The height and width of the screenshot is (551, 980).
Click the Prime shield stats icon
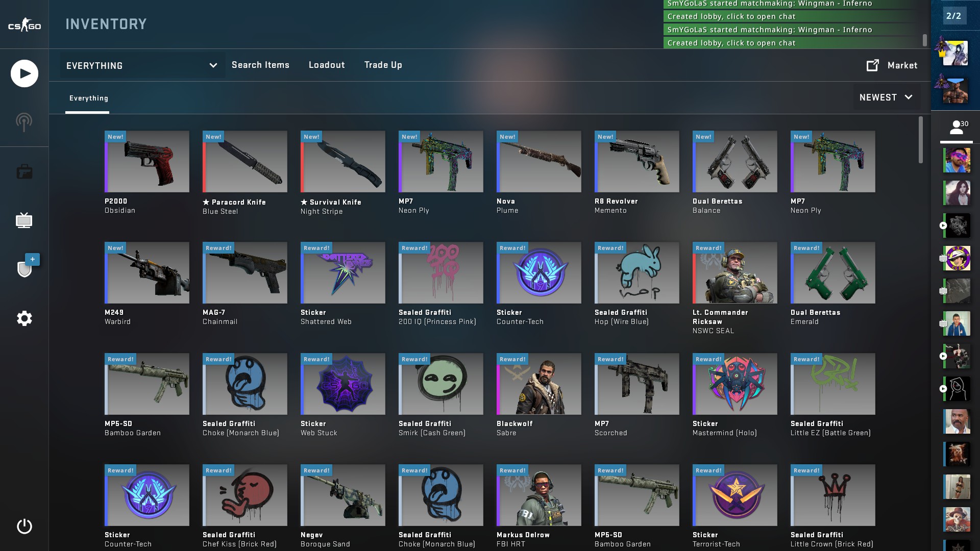click(24, 268)
